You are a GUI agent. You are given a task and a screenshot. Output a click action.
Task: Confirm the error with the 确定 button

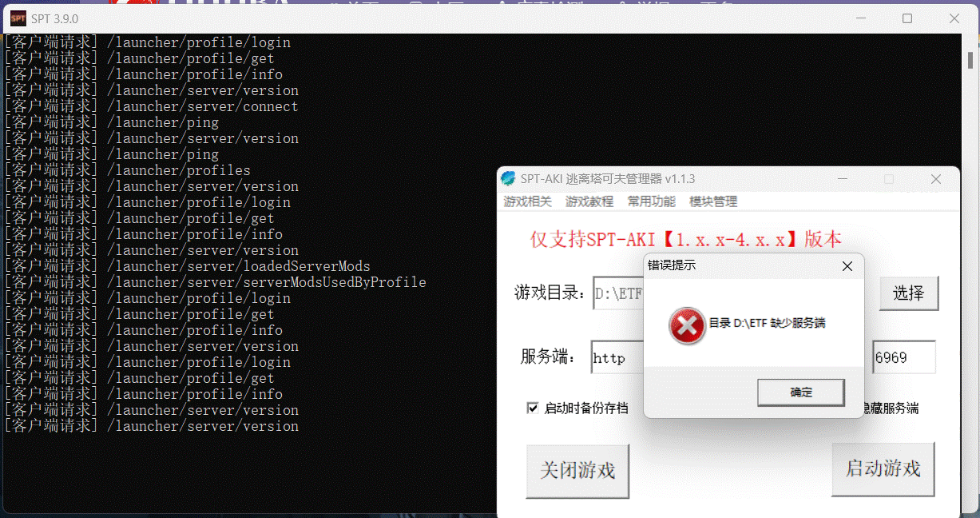pyautogui.click(x=800, y=392)
